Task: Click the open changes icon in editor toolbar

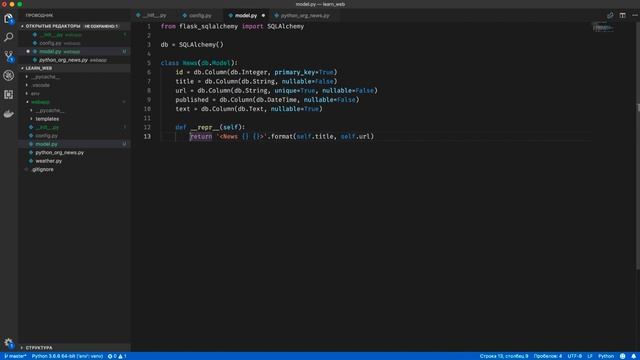Action: pos(610,16)
